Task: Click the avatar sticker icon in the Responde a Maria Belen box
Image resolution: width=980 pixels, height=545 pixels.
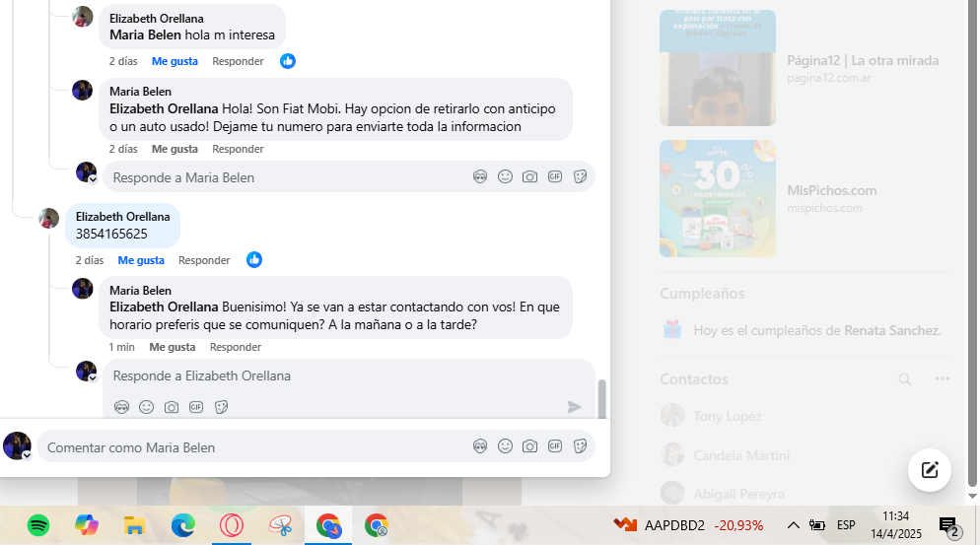Action: [x=480, y=176]
